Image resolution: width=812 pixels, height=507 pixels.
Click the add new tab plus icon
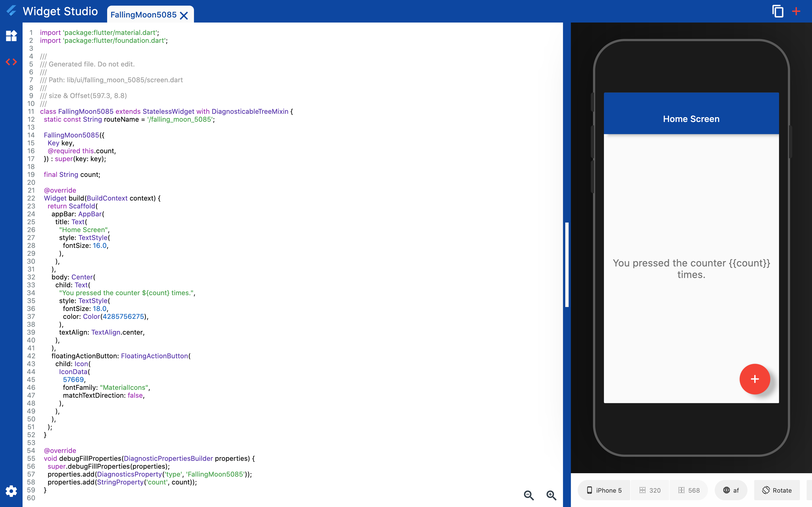pos(796,10)
